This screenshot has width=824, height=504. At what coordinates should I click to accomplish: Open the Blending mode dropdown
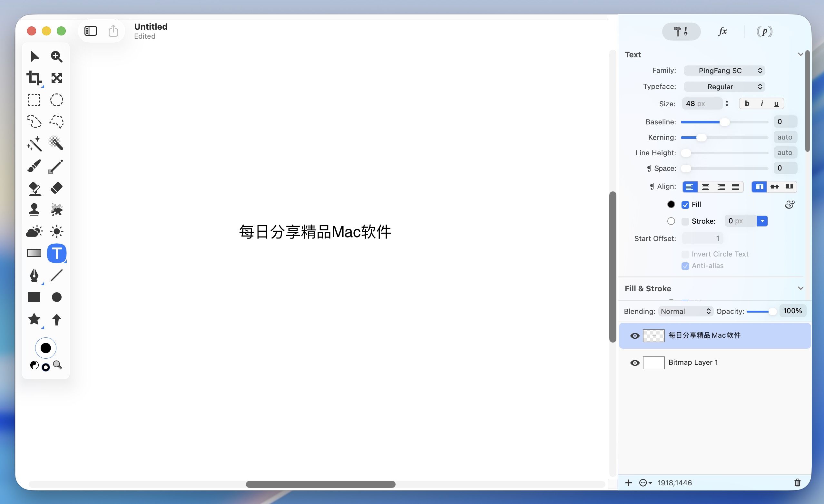click(x=685, y=311)
